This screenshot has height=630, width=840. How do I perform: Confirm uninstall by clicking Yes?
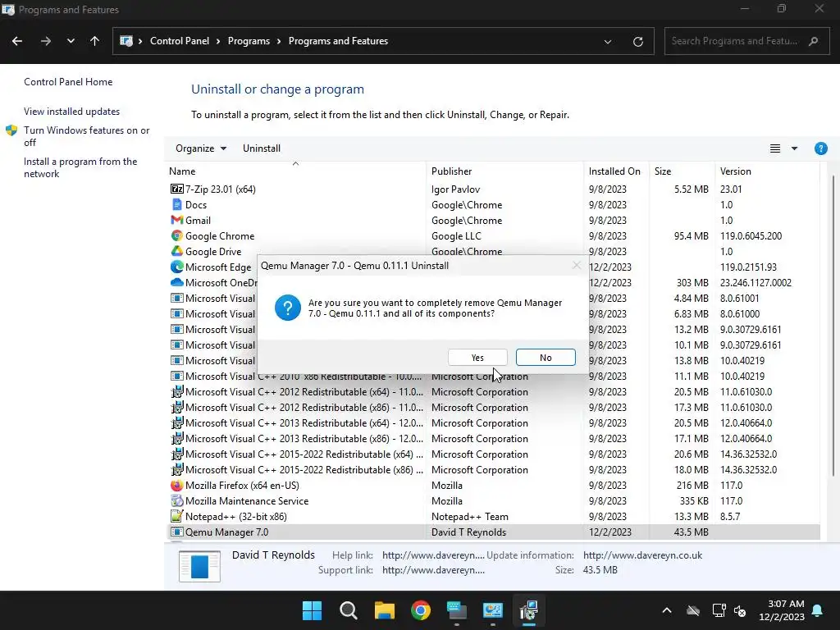[477, 358]
